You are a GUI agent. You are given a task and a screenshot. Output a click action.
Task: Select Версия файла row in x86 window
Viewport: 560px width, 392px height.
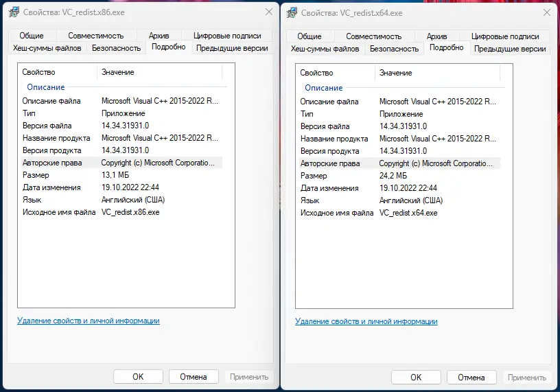tap(121, 126)
